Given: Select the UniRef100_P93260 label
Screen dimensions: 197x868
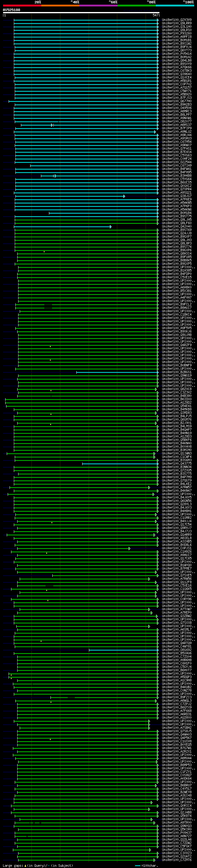Looking at the screenshot, I should pos(177,33).
